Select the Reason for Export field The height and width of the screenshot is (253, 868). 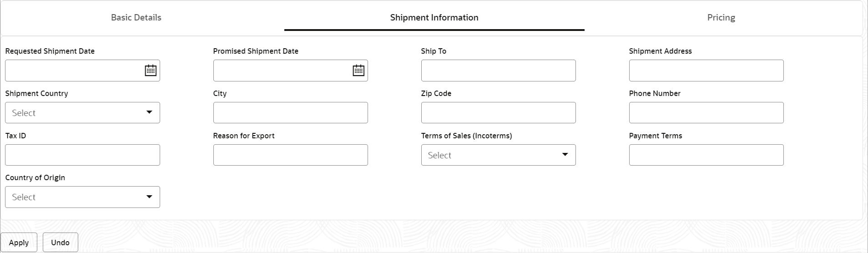tap(290, 155)
